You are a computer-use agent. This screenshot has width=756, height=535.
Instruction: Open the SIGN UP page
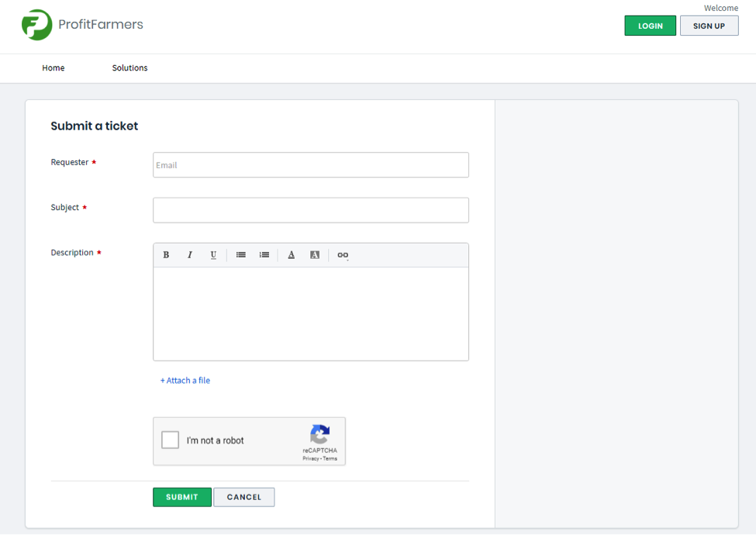709,26
